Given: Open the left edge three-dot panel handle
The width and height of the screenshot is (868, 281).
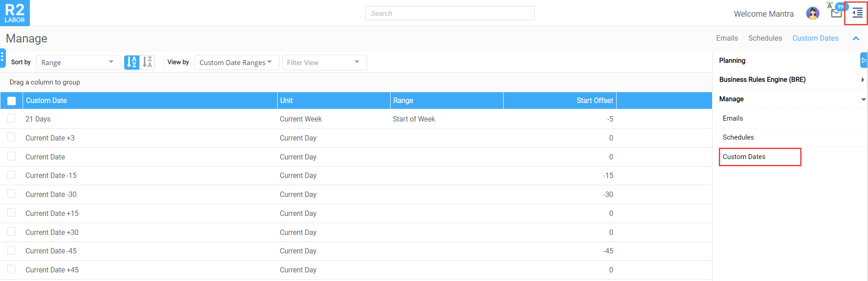Looking at the screenshot, I should (x=2, y=58).
